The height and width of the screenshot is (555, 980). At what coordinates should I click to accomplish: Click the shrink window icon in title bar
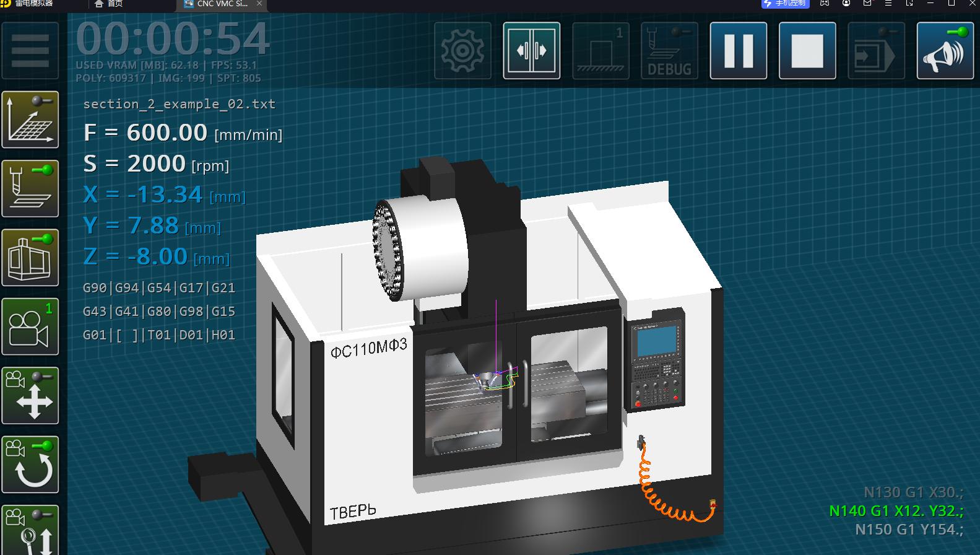[x=909, y=3]
